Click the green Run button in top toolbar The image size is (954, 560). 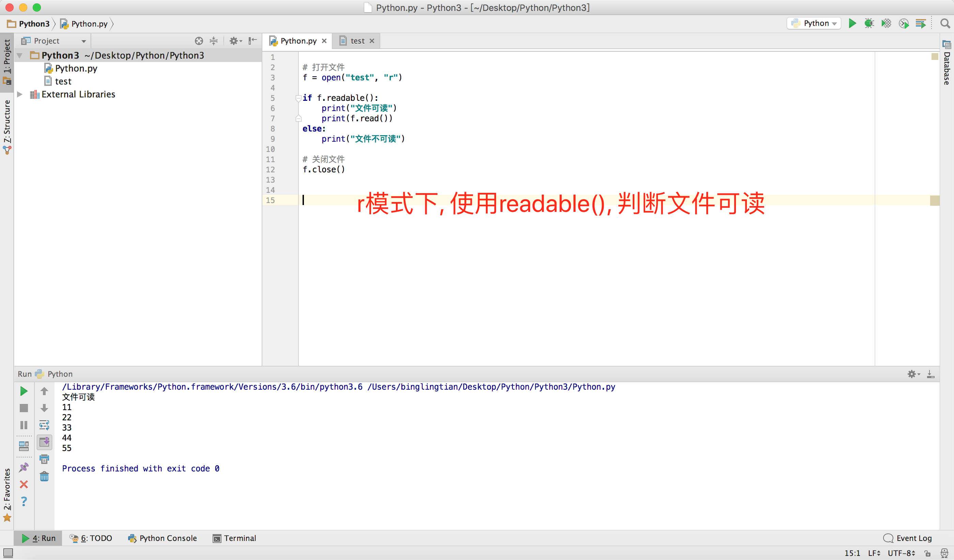tap(852, 24)
